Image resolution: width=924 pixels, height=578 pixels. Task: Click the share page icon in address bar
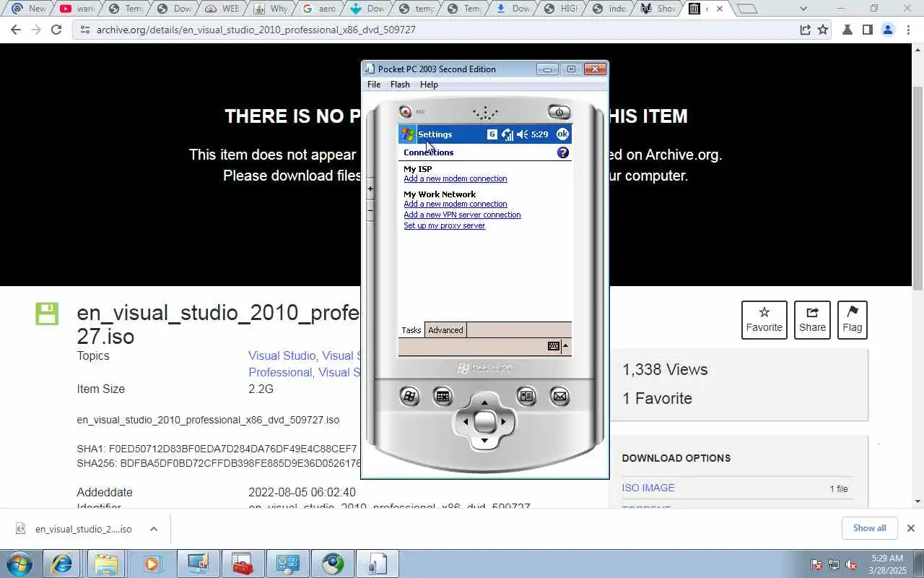coord(805,30)
